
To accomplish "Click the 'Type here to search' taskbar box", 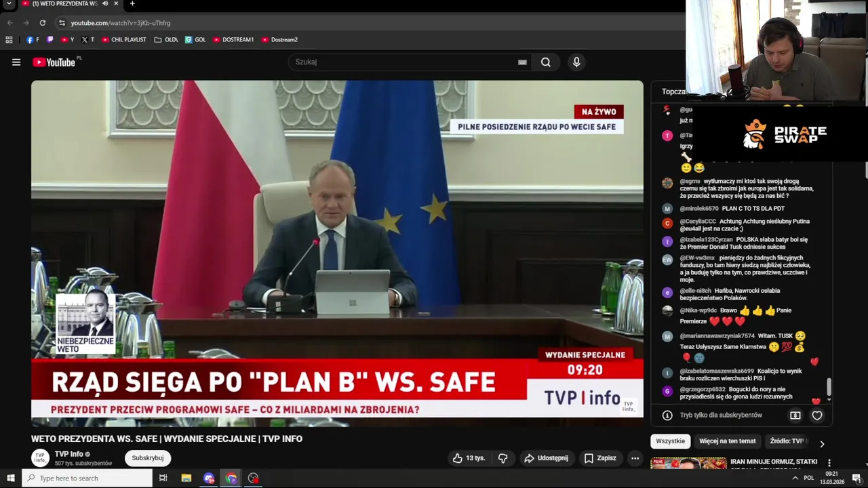I will 87,479.
